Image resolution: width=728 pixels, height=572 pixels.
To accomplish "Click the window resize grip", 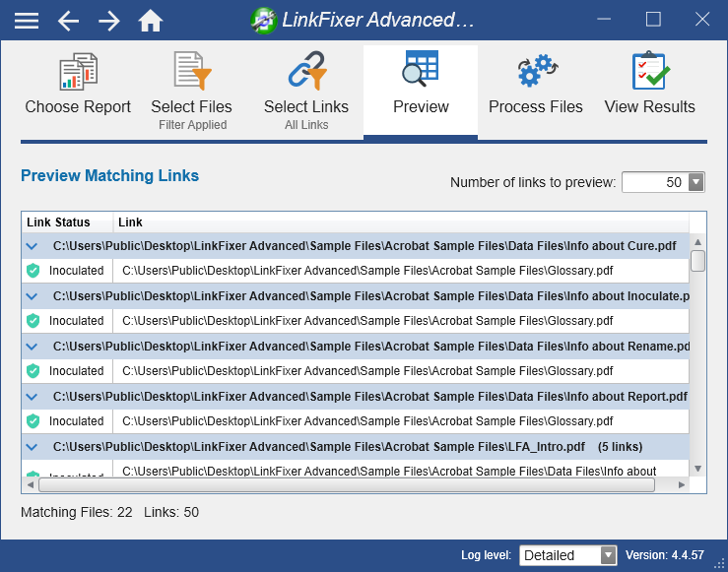I will [x=720, y=564].
